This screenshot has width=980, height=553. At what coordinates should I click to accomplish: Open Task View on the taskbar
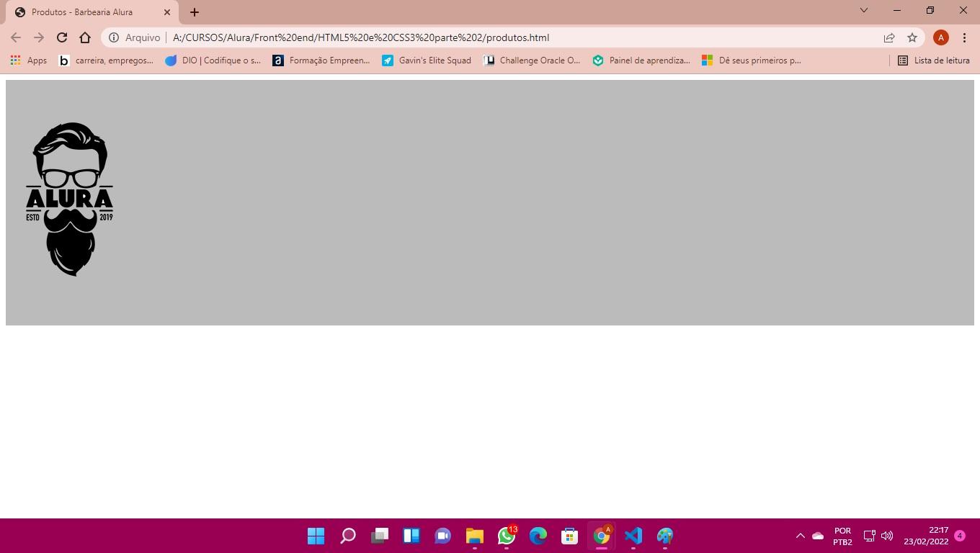coord(379,536)
